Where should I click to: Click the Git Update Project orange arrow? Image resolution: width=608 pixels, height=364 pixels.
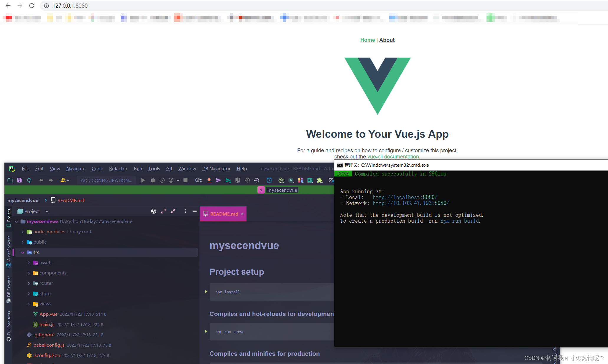(209, 180)
